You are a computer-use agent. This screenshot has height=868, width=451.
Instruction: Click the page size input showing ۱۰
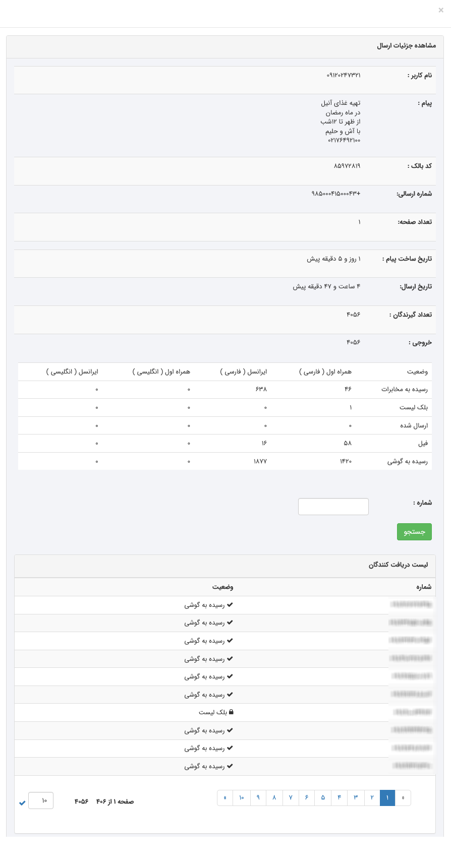click(x=41, y=800)
